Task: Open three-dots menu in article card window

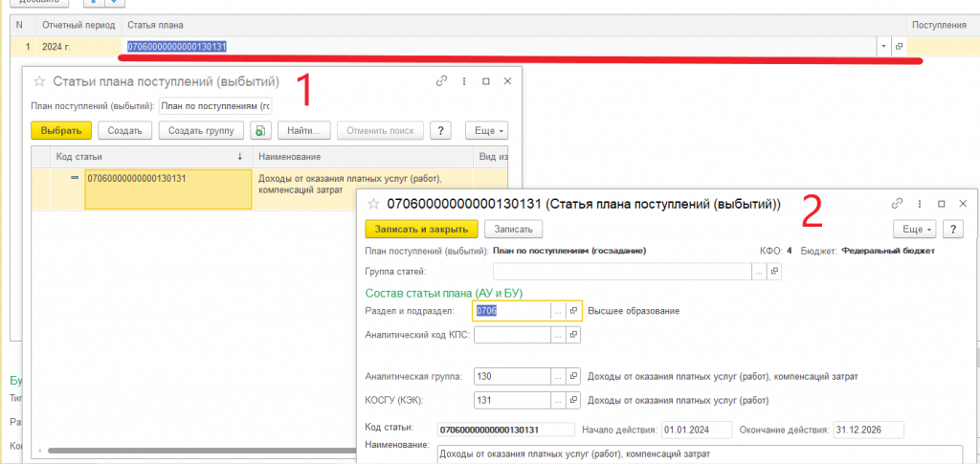Action: 920,204
